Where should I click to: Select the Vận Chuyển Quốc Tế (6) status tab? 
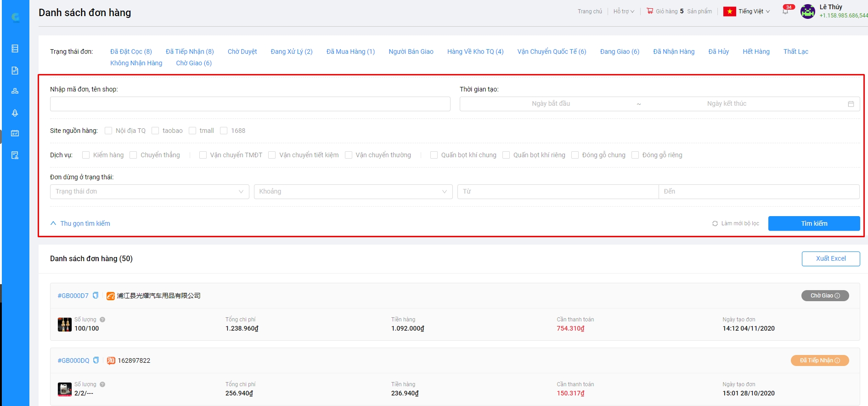tap(552, 51)
